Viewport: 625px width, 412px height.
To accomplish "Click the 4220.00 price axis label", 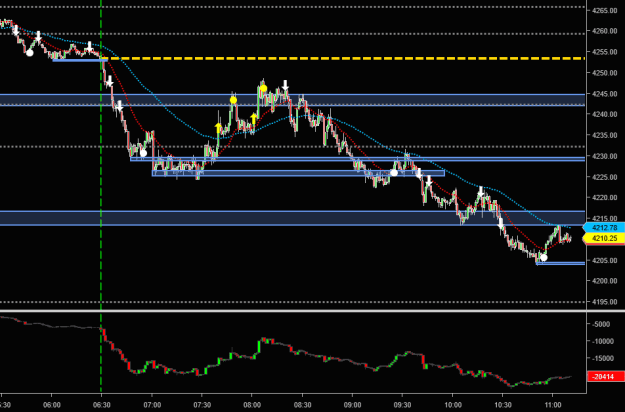I will tap(604, 198).
